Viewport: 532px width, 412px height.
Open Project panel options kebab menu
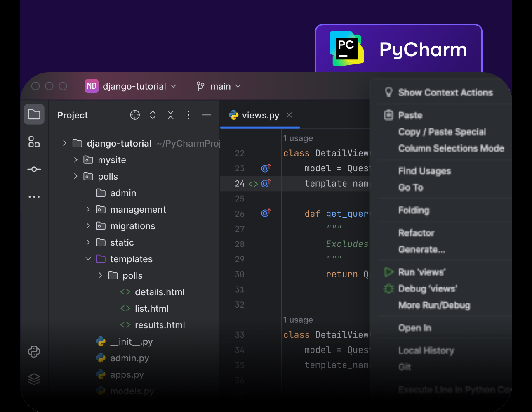pos(188,115)
